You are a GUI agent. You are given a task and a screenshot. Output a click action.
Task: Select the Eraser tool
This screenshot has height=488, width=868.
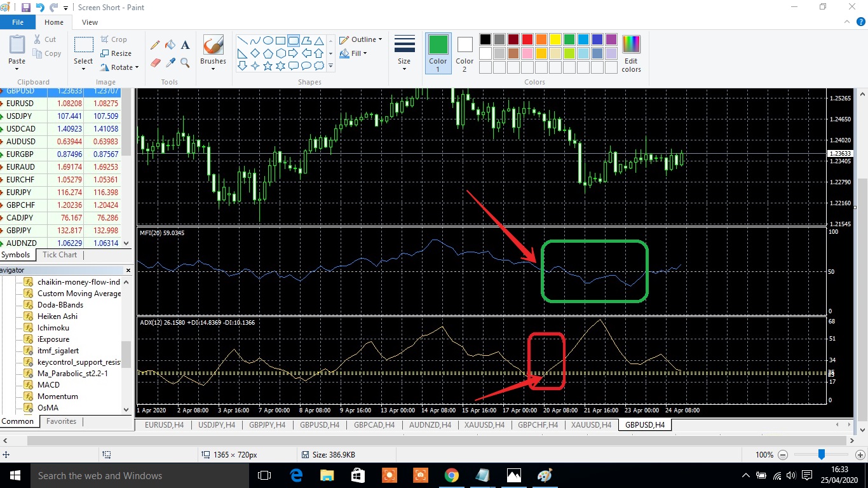155,61
